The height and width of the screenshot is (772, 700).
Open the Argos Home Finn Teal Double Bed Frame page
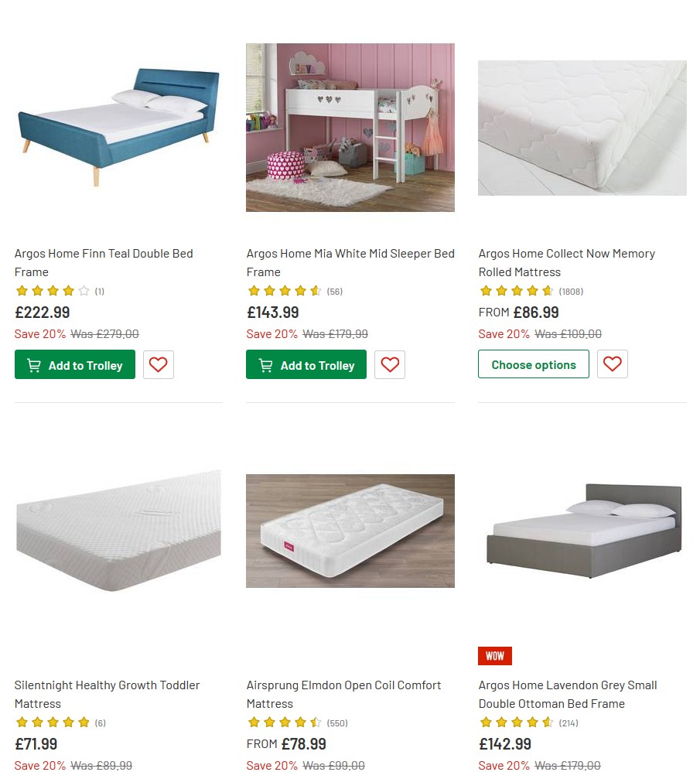pyautogui.click(x=103, y=262)
